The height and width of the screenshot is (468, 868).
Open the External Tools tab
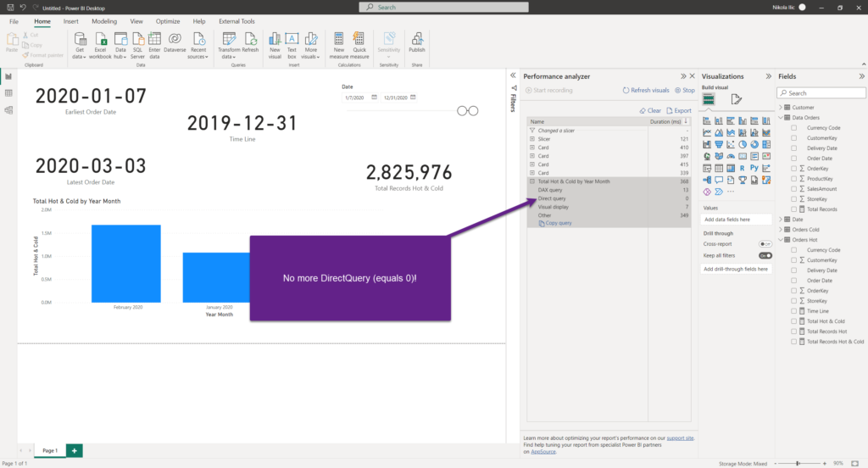pyautogui.click(x=236, y=21)
